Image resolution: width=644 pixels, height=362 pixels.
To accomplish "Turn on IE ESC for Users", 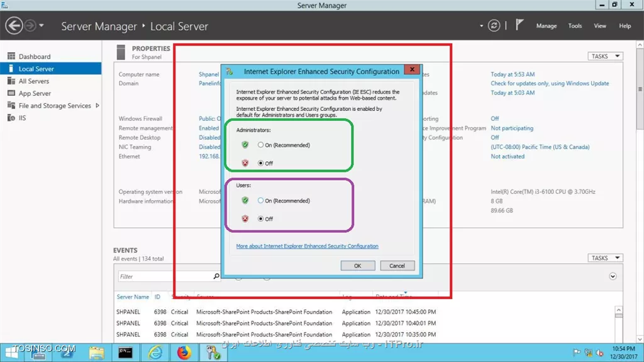I will [x=260, y=200].
